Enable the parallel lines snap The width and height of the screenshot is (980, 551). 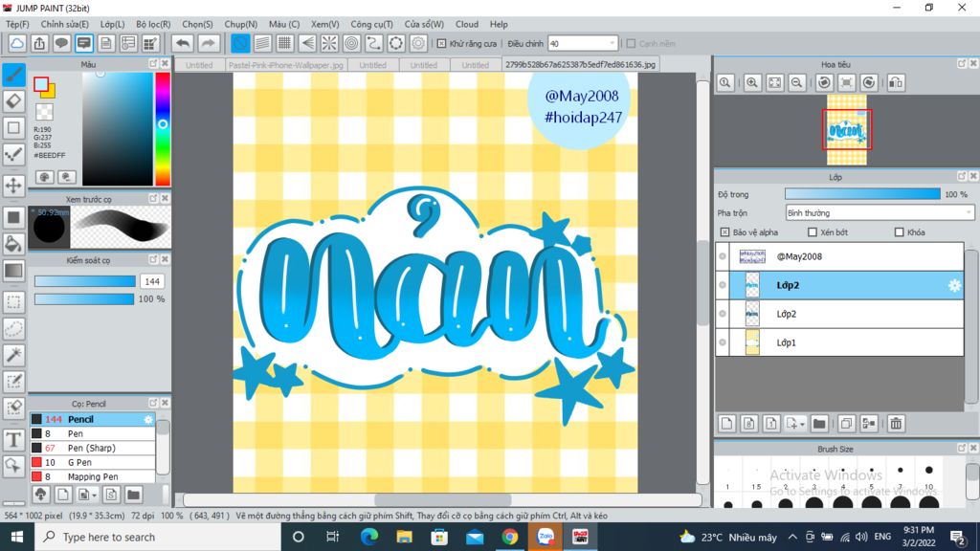click(x=262, y=43)
